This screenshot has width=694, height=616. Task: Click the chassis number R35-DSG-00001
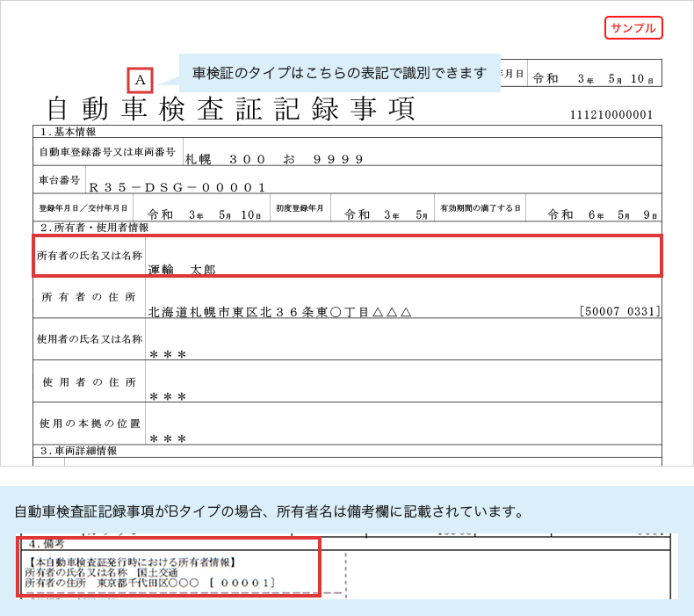(177, 187)
